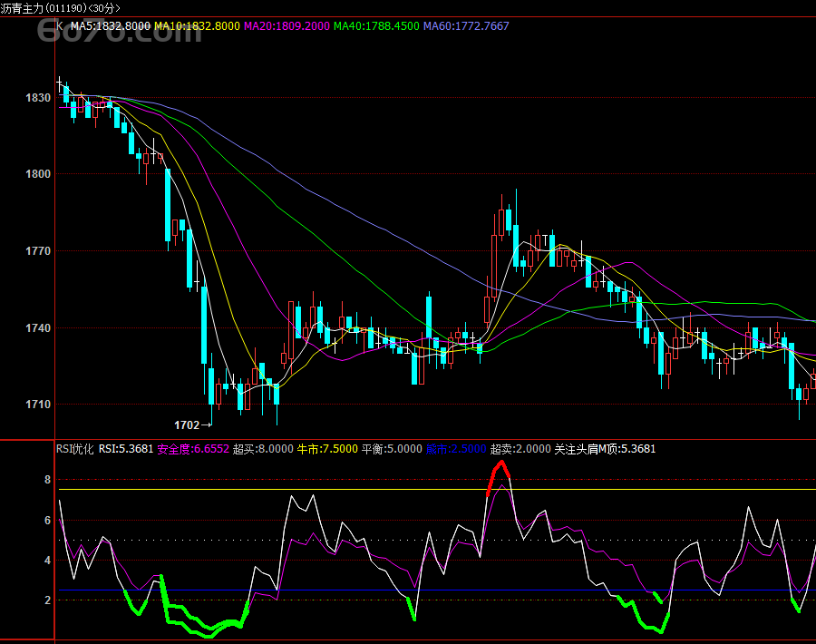Select the green MA40 indicator label
The image size is (816, 644).
point(376,26)
